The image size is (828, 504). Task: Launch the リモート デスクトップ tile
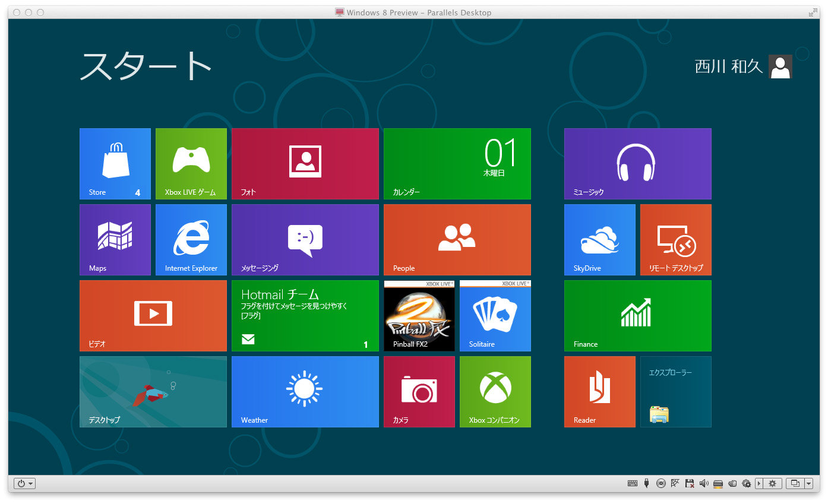pyautogui.click(x=676, y=240)
